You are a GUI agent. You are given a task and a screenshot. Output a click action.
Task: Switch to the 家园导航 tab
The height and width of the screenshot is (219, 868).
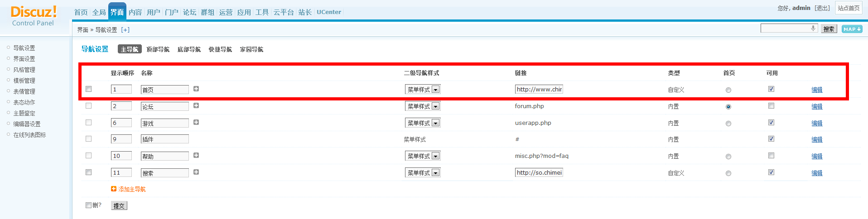click(x=252, y=49)
